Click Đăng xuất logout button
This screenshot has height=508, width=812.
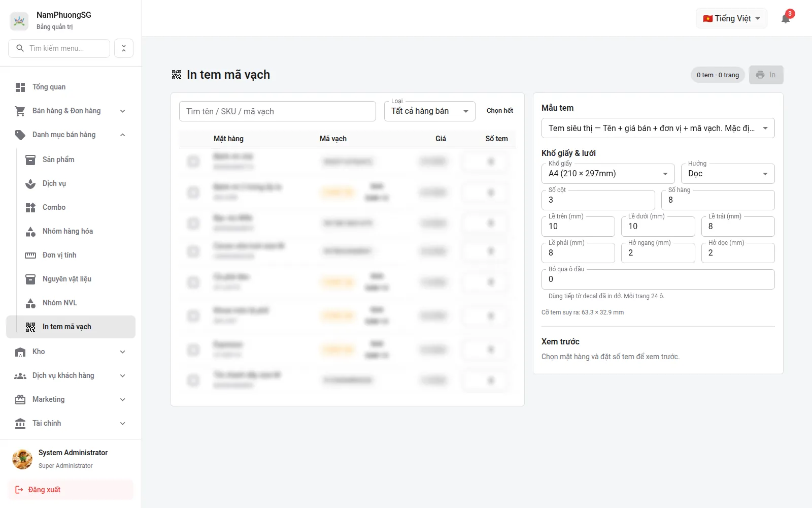[71, 490]
